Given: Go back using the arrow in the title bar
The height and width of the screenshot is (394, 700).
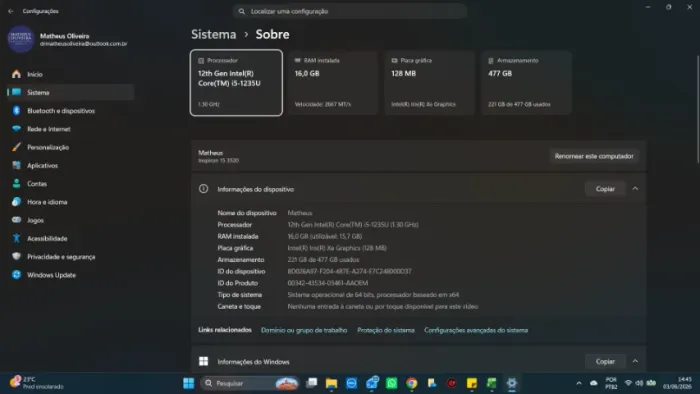Looking at the screenshot, I should click(11, 11).
